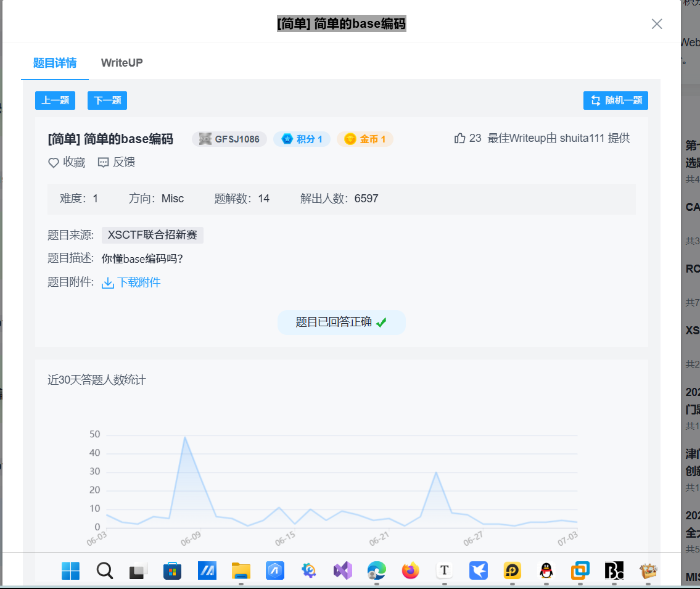Click the 上一题 button
The image size is (700, 589).
point(55,101)
